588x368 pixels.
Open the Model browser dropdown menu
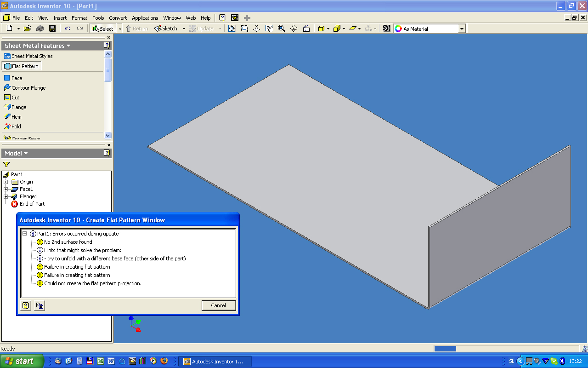[26, 153]
